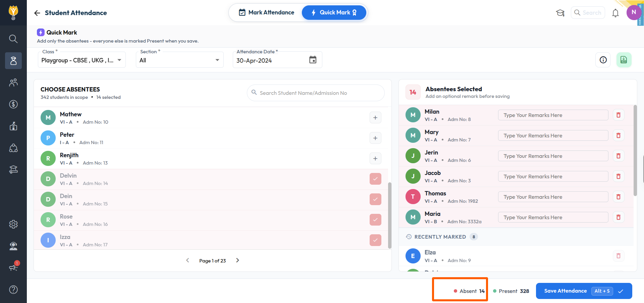644x303 pixels.
Task: Export attendance to Excel file
Action: (624, 60)
